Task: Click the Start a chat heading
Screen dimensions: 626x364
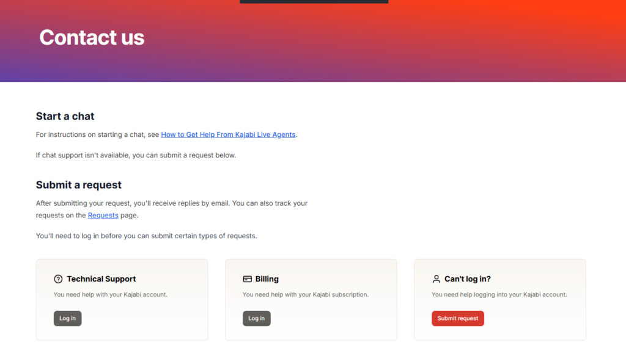Action: click(x=65, y=116)
